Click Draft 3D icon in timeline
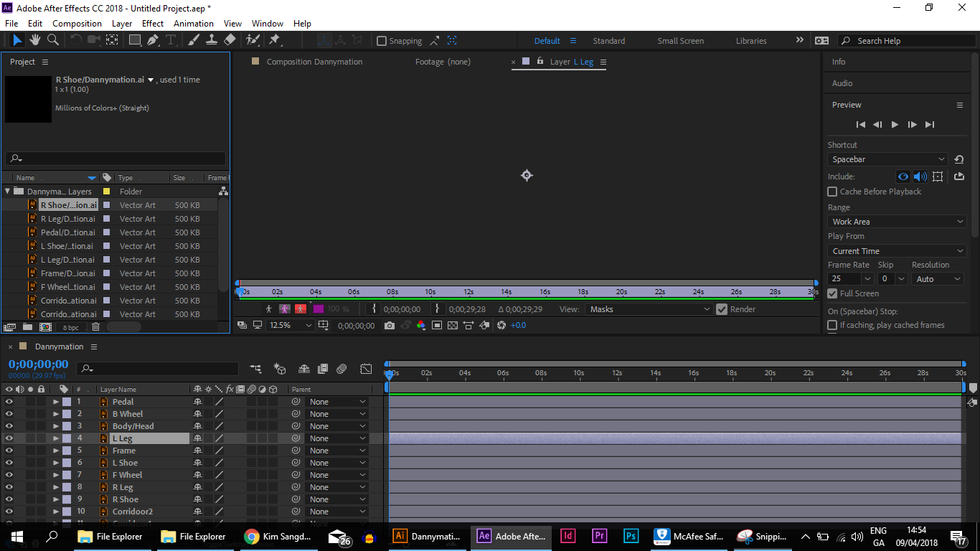 pos(280,369)
